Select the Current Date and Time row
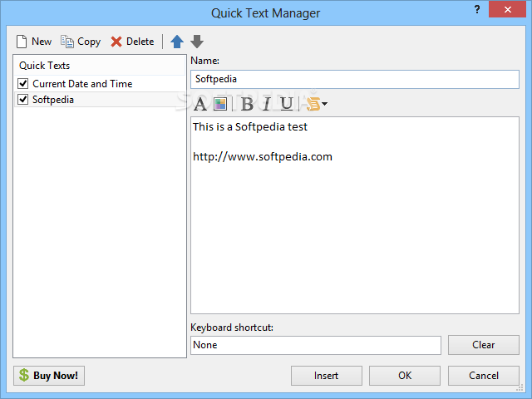This screenshot has height=399, width=532. pyautogui.click(x=100, y=83)
